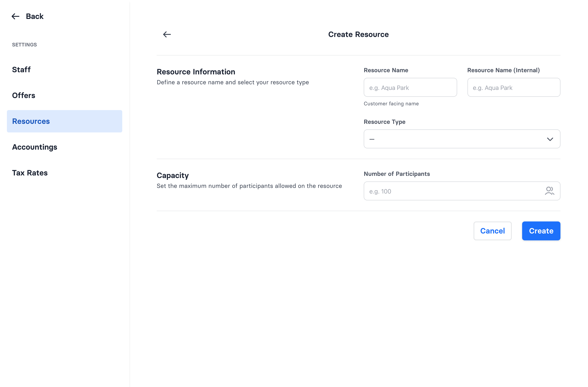The height and width of the screenshot is (387, 588).
Task: Focus the Resource Name (Internal) input field
Action: tap(514, 87)
